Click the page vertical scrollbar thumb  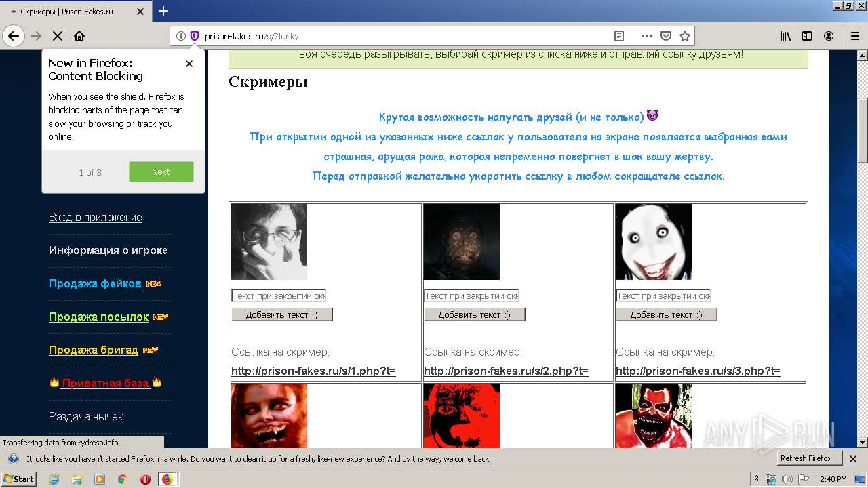(x=863, y=131)
